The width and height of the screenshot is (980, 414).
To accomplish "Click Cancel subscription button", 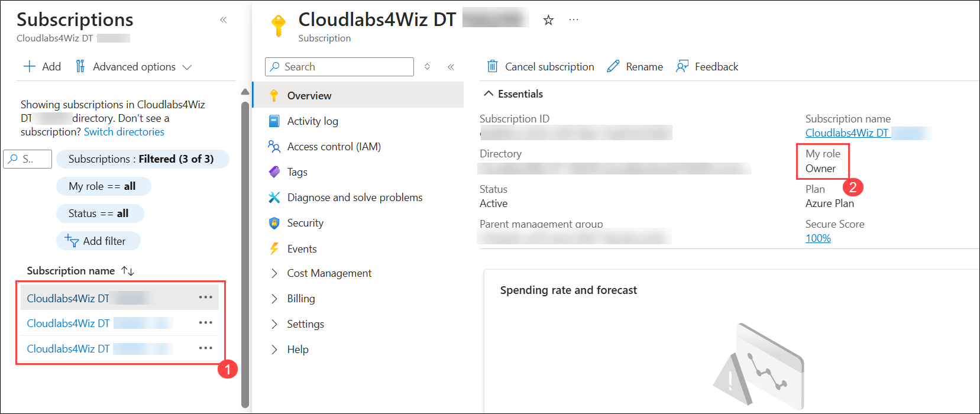I will tap(540, 66).
